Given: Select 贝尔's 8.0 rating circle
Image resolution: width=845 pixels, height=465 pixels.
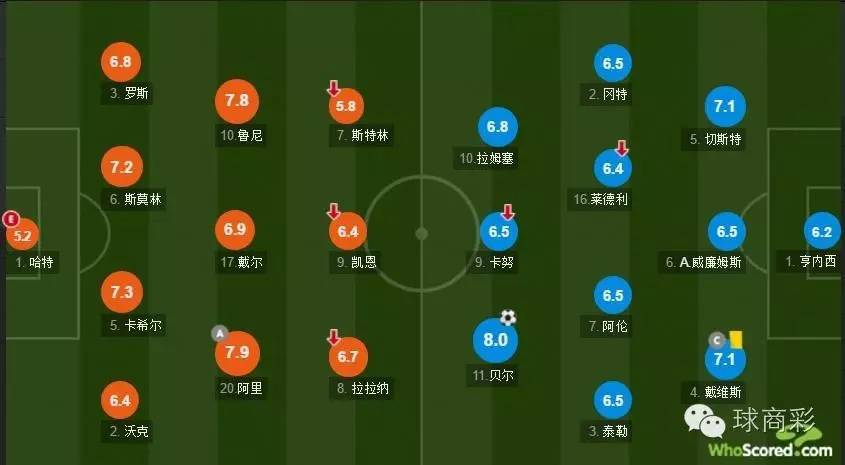Looking at the screenshot, I should (x=496, y=340).
